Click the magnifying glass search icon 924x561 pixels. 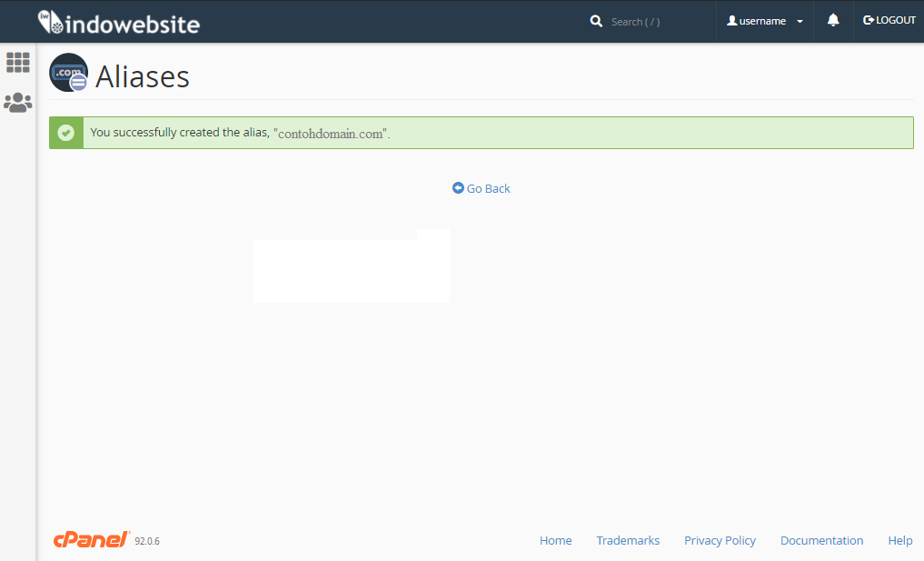596,21
